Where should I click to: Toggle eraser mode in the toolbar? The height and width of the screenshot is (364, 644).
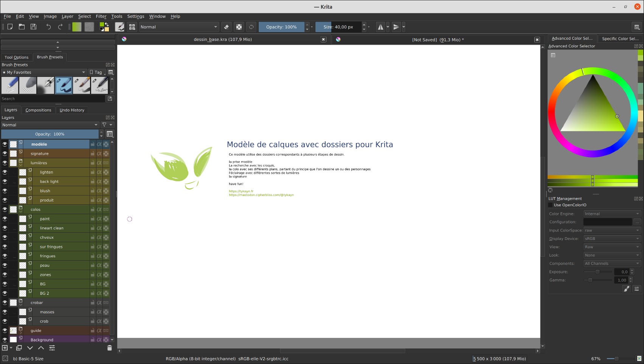click(x=227, y=27)
